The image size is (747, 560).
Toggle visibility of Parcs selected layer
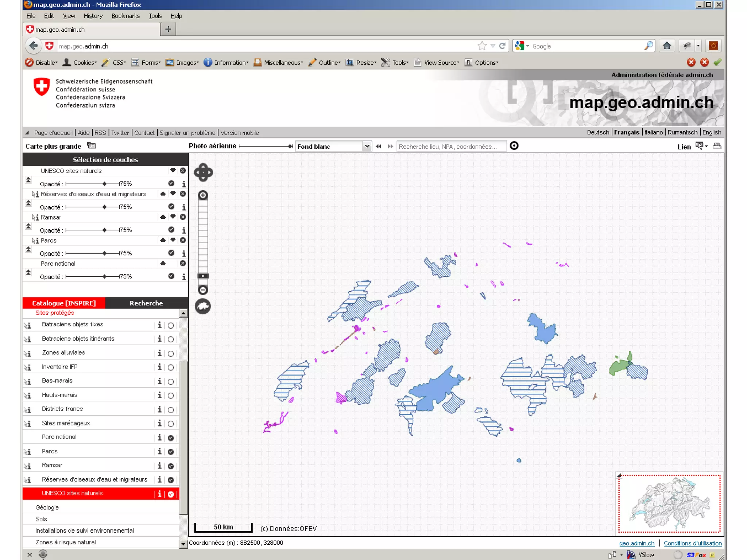tap(171, 253)
